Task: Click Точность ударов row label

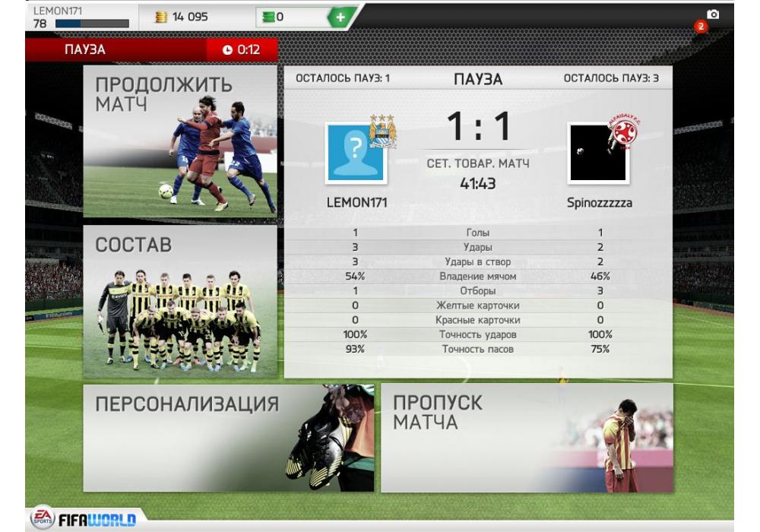Action: [478, 335]
